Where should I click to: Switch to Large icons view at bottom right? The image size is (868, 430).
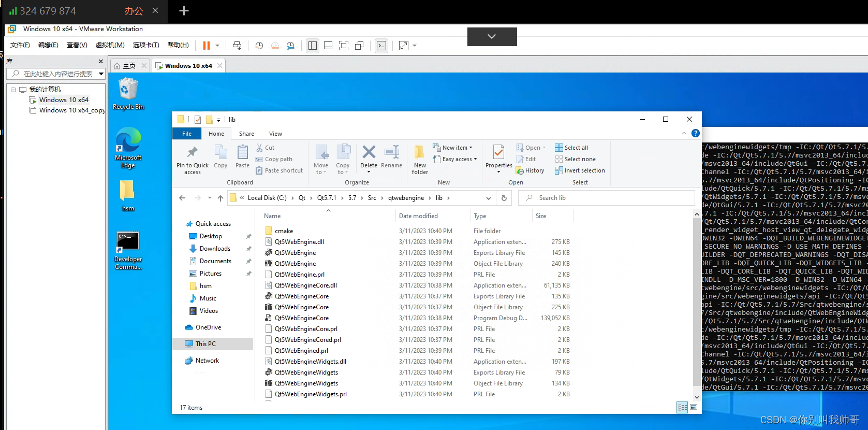coord(694,407)
